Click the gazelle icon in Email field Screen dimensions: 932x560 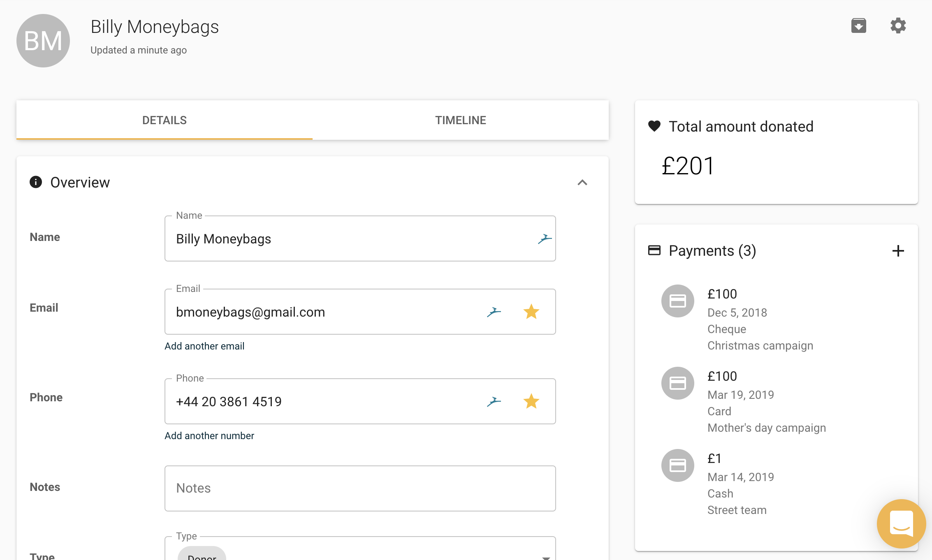(x=494, y=312)
